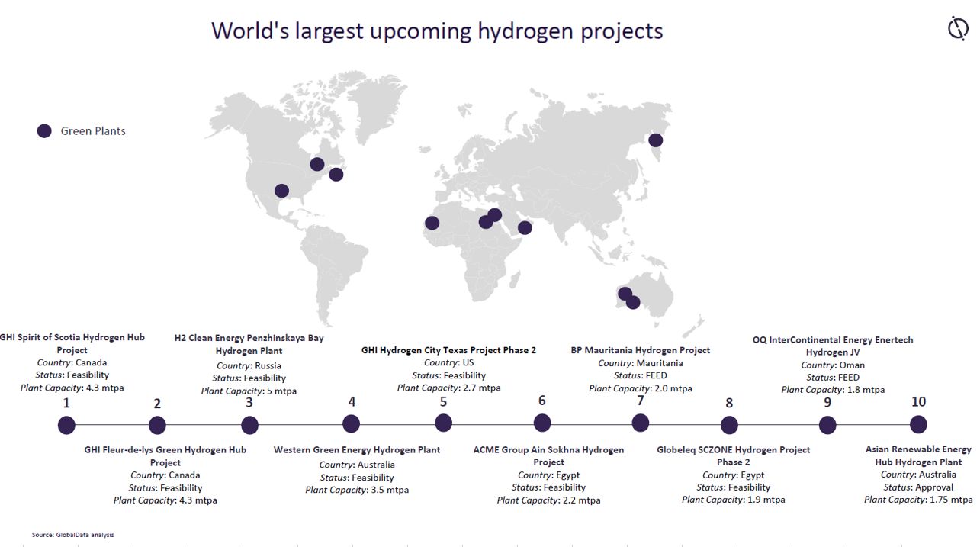Click the Country: Mauritania text
Image resolution: width=980 pixels, height=547 pixels.
[x=641, y=363]
